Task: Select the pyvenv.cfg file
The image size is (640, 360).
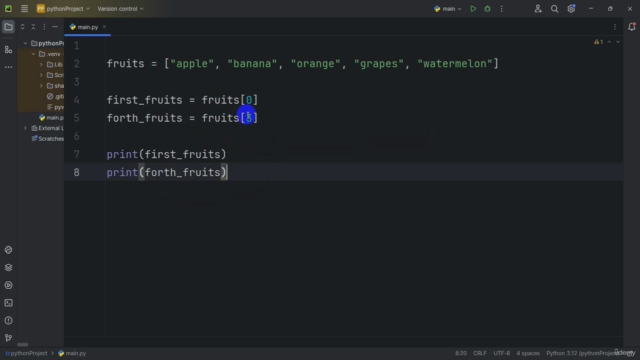Action: [x=55, y=107]
